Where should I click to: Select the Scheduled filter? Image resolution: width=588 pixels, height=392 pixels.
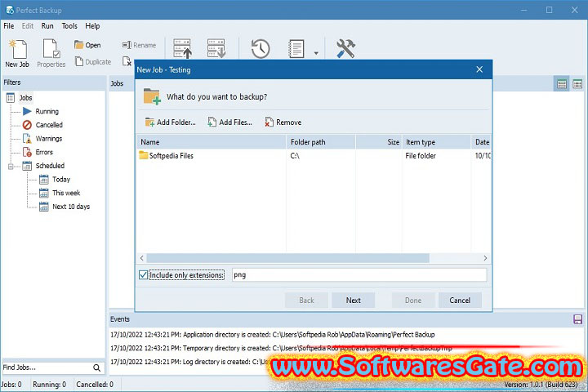[x=50, y=166]
